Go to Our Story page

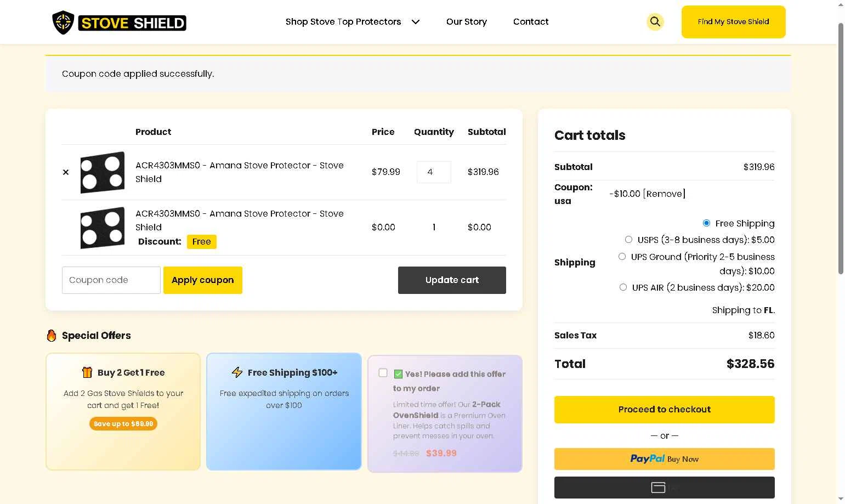[x=467, y=22]
